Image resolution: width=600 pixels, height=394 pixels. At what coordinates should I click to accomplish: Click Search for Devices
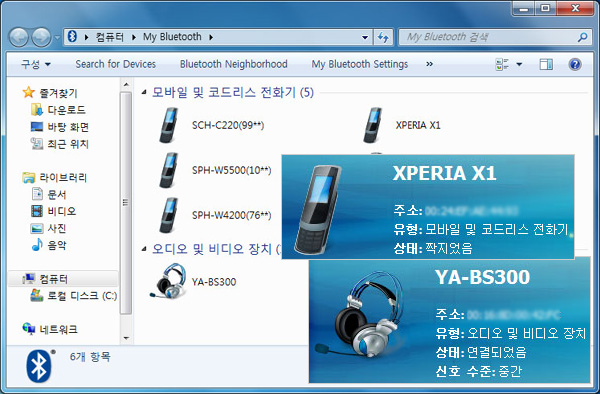pos(116,64)
